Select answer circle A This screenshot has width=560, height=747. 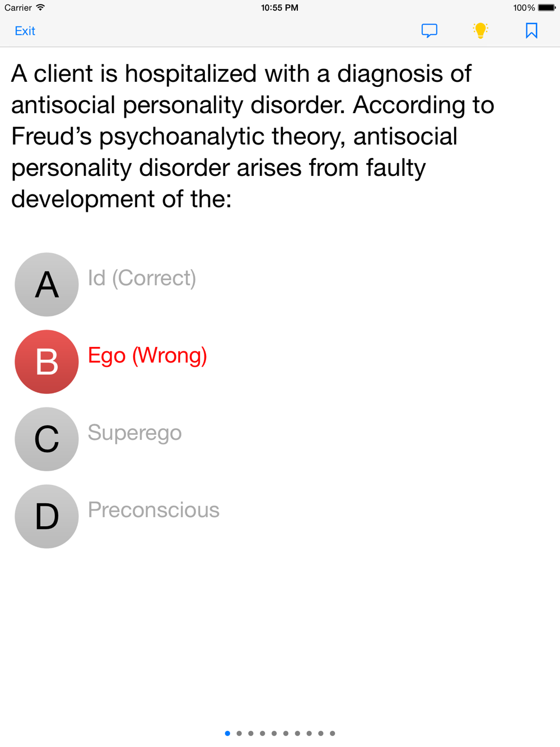[x=46, y=285]
